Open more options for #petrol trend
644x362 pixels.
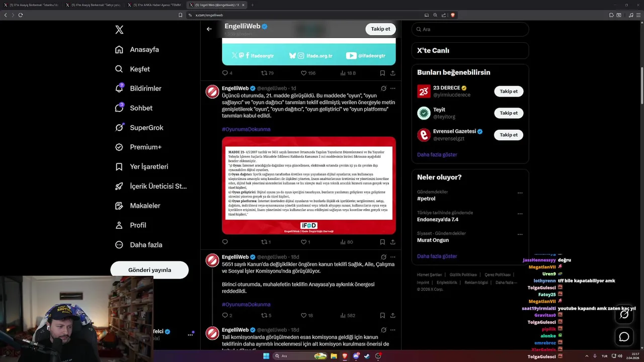coord(520,193)
